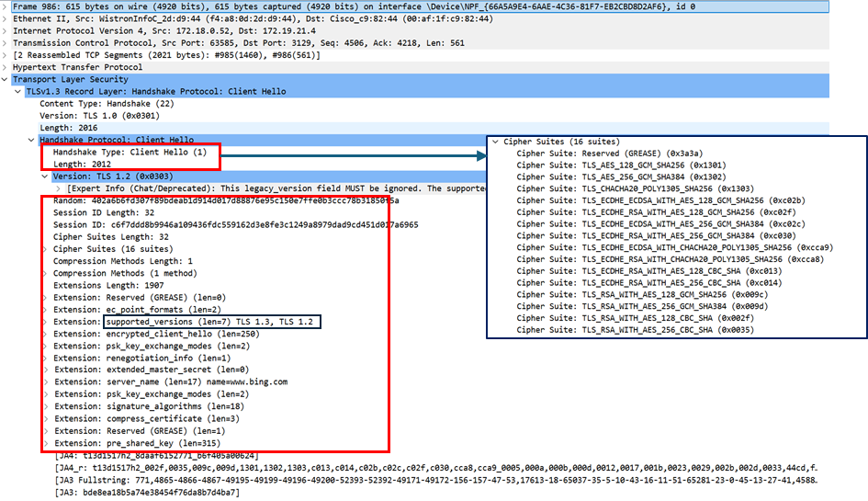Select TLS_CHACHA20_POLY1305_SHA256 (0x1303) cipher suite

pos(635,189)
